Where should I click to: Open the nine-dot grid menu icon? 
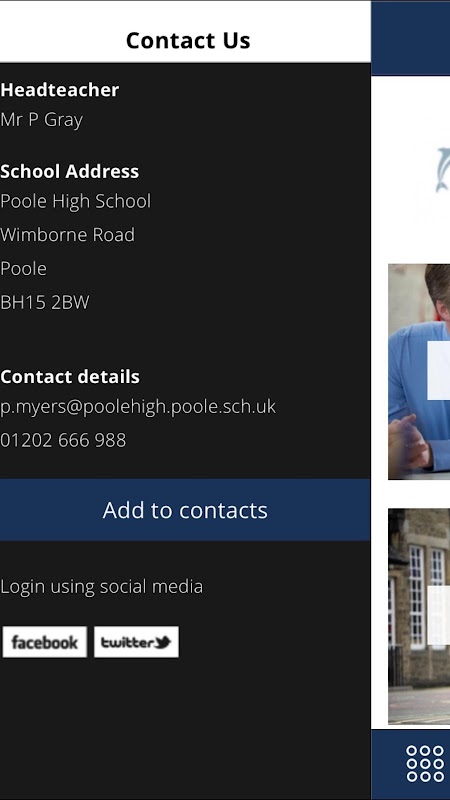(x=425, y=764)
